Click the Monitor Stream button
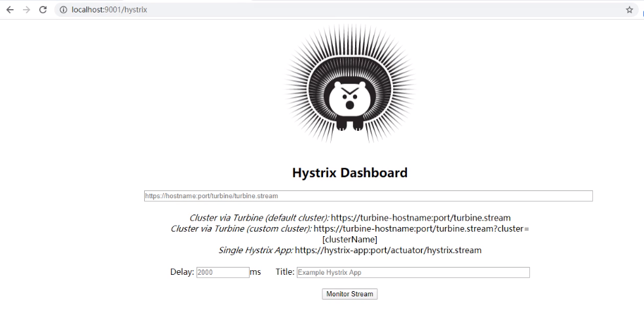The height and width of the screenshot is (333, 644). (x=350, y=294)
